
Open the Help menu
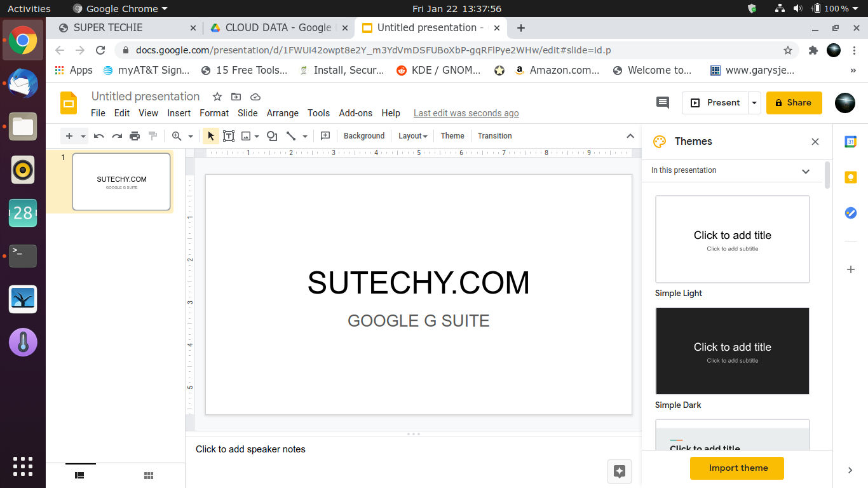[391, 113]
